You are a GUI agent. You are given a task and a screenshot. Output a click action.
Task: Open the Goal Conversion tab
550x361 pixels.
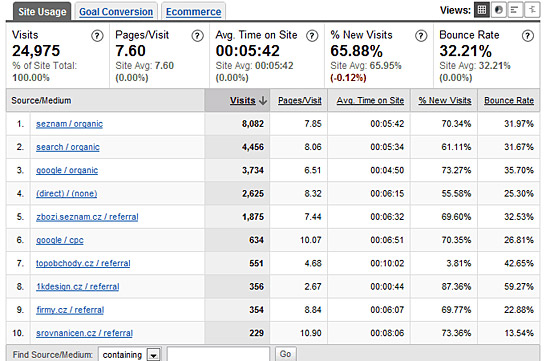click(116, 12)
